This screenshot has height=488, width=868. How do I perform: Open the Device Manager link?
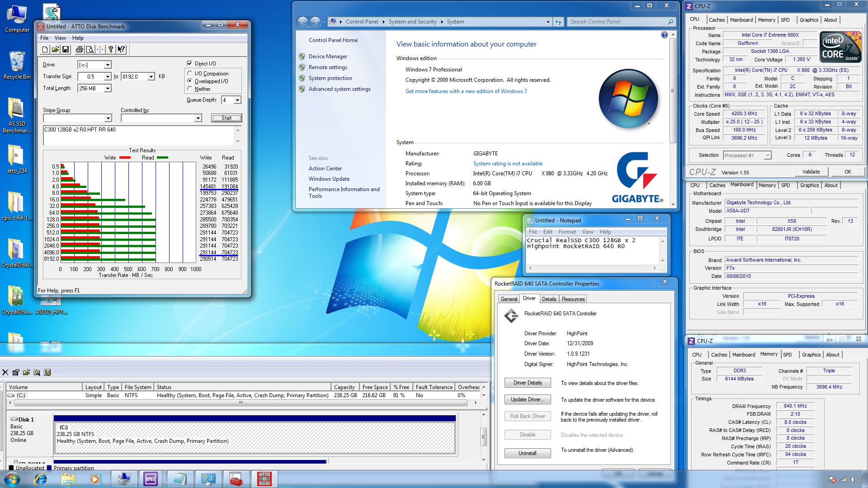tap(328, 56)
